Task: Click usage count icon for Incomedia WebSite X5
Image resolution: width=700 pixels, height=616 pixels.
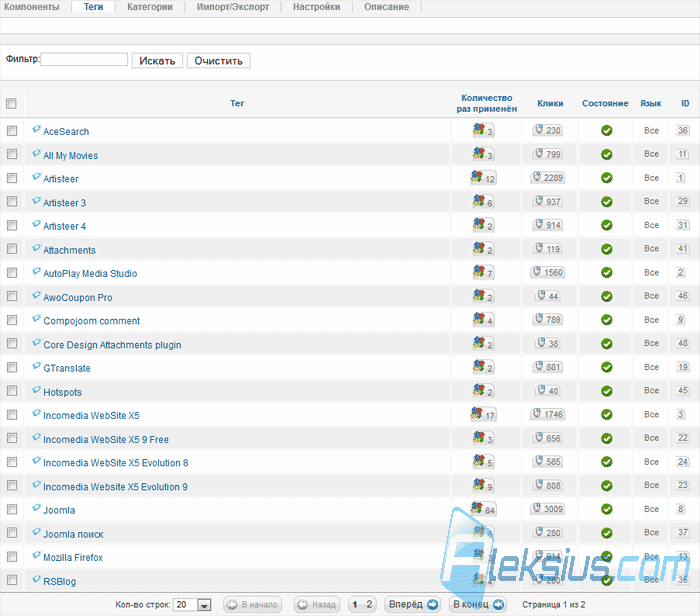Action: click(x=483, y=414)
